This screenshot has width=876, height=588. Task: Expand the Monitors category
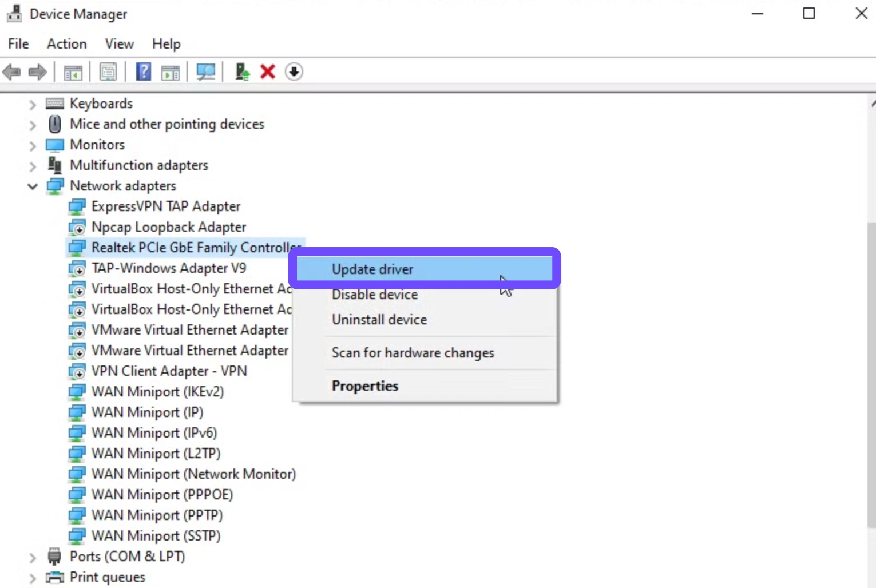(33, 145)
